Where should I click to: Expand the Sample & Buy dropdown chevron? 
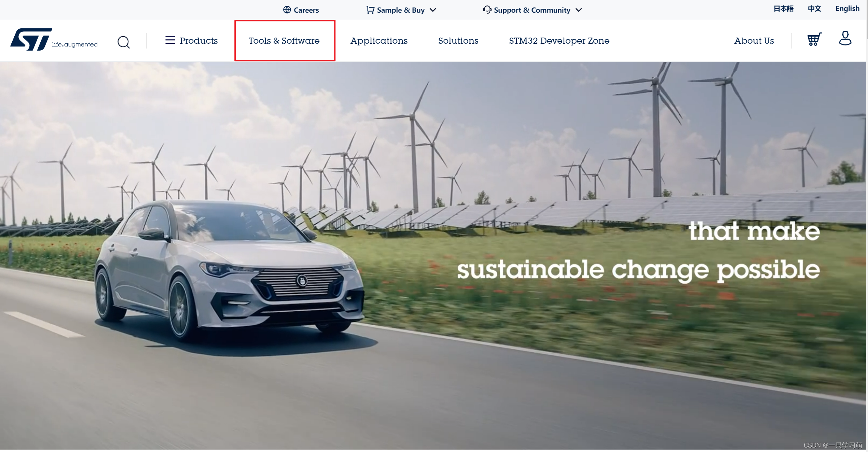pyautogui.click(x=433, y=10)
